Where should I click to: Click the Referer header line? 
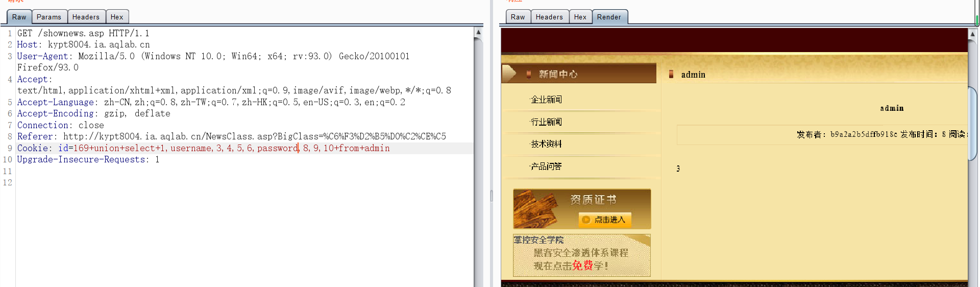(x=231, y=136)
